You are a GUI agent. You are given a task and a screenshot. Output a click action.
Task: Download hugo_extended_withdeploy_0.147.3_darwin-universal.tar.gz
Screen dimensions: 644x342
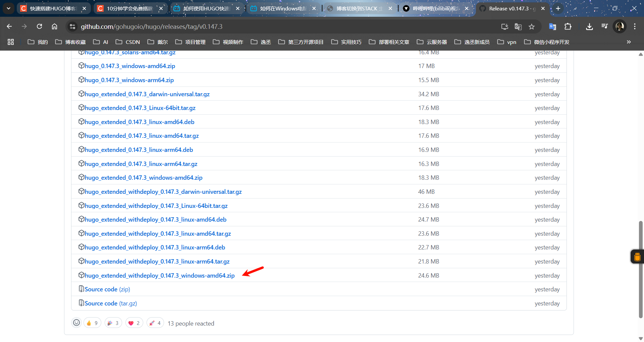click(x=163, y=191)
